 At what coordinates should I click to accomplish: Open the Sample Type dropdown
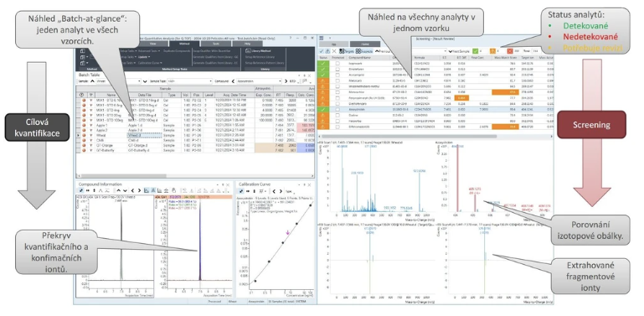[190, 81]
